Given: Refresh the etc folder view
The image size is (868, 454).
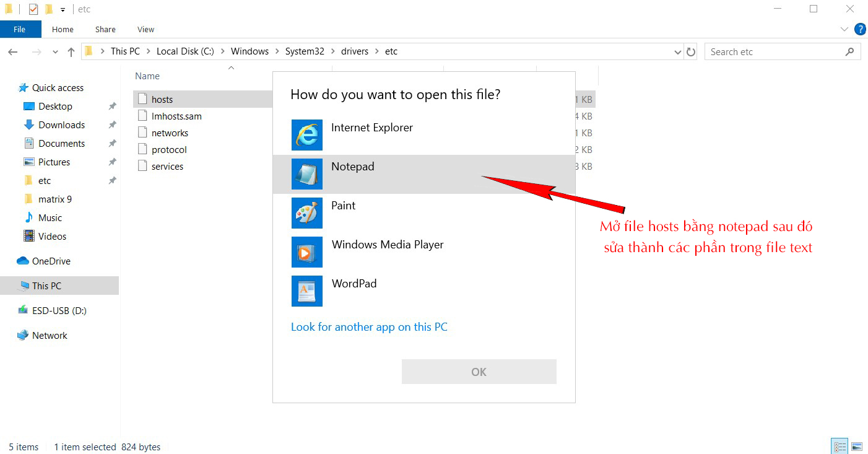Looking at the screenshot, I should click(x=692, y=52).
